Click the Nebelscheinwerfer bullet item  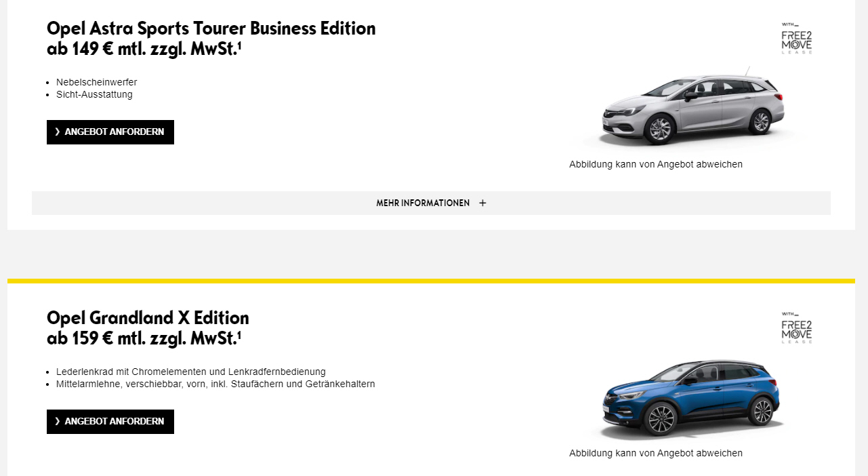tap(96, 82)
